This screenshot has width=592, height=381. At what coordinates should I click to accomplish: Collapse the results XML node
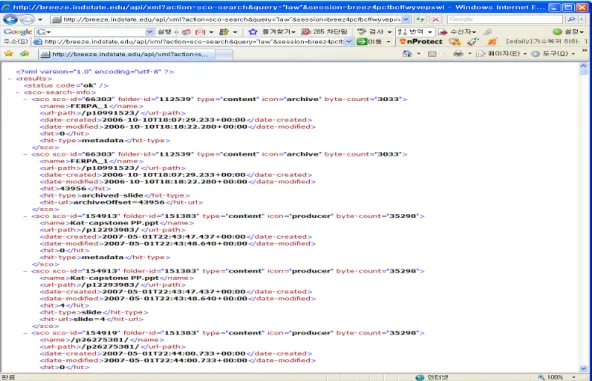tap(10, 79)
